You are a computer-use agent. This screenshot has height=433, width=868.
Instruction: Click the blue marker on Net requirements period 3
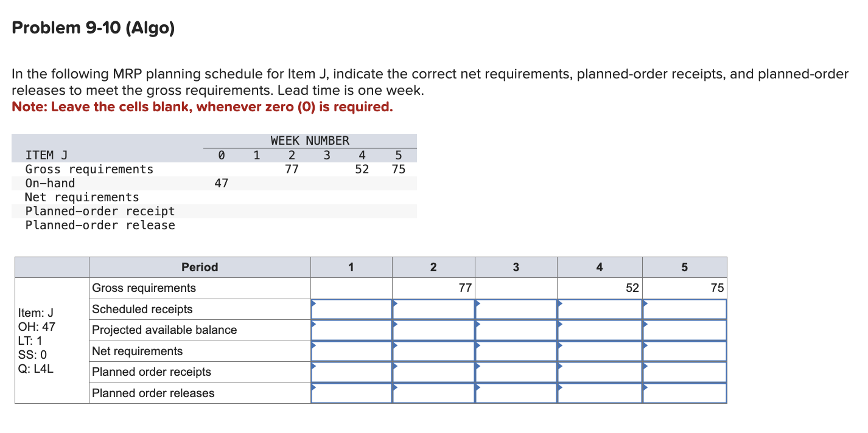(x=477, y=345)
